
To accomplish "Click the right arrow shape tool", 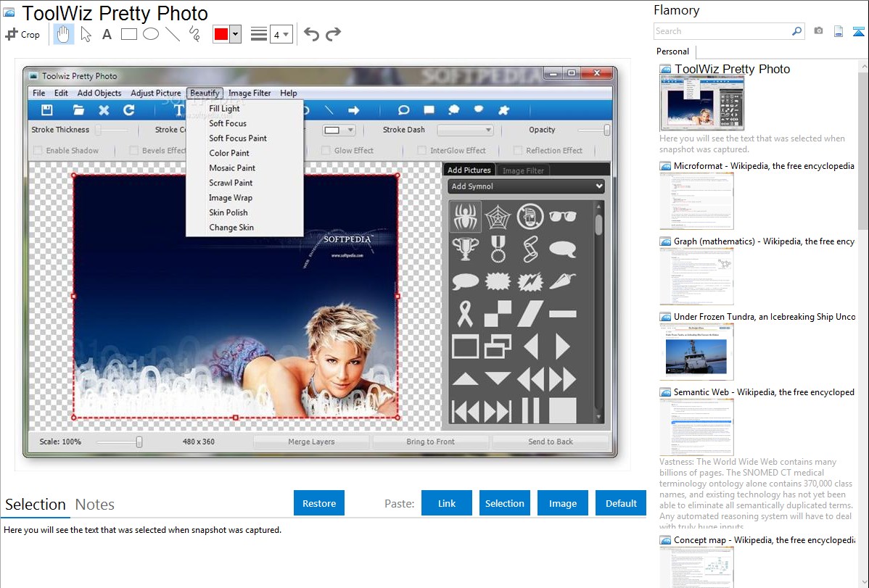I will [x=353, y=109].
